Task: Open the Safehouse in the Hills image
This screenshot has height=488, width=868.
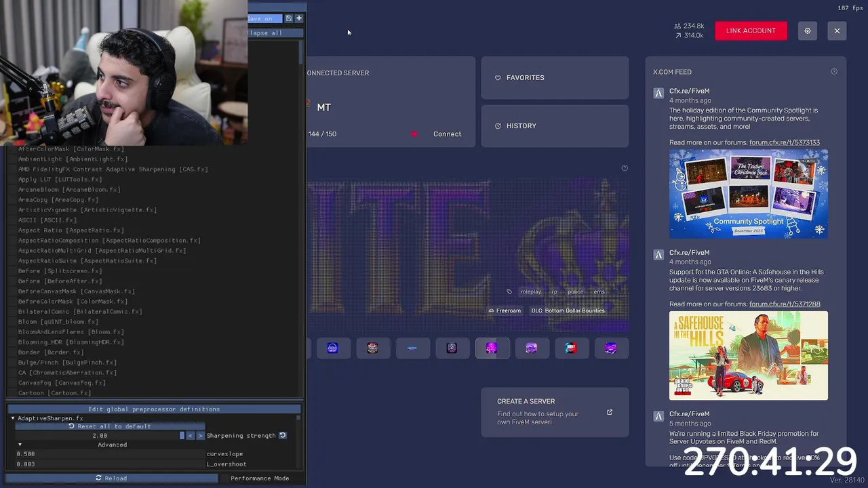Action: click(749, 356)
